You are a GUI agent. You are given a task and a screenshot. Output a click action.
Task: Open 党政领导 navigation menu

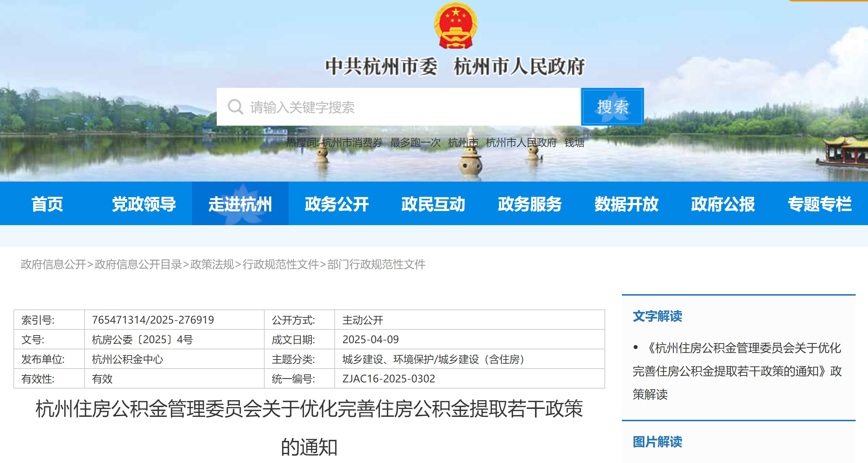pos(144,204)
